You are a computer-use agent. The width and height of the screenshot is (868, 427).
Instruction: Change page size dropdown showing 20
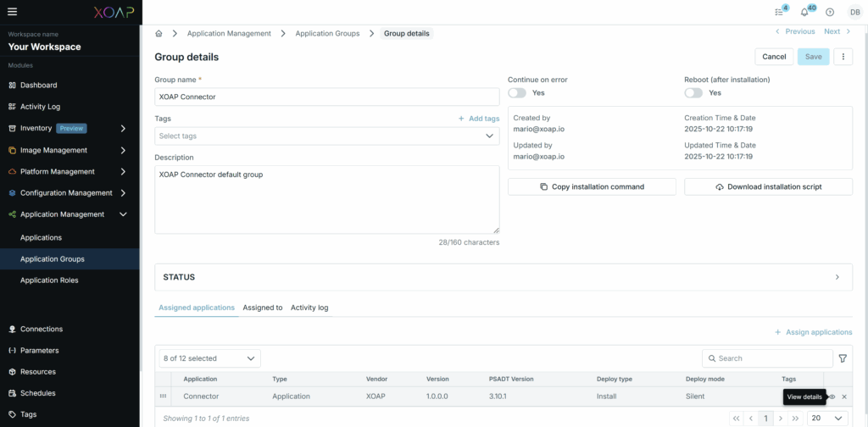[x=826, y=419]
